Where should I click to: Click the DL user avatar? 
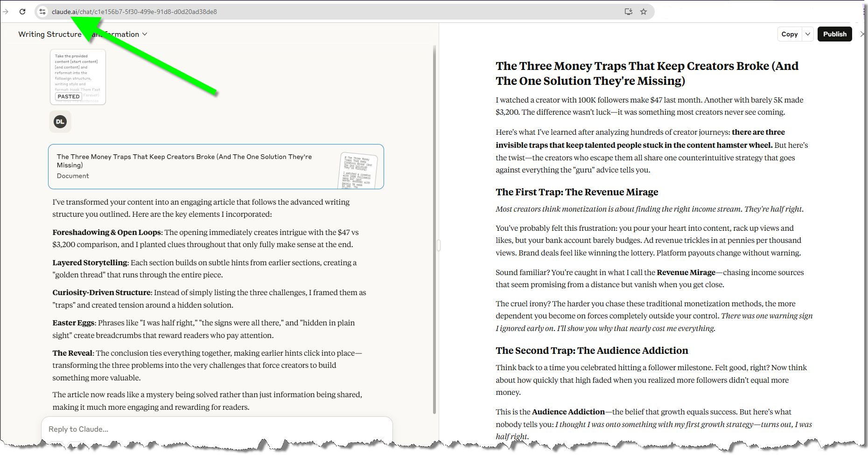60,122
